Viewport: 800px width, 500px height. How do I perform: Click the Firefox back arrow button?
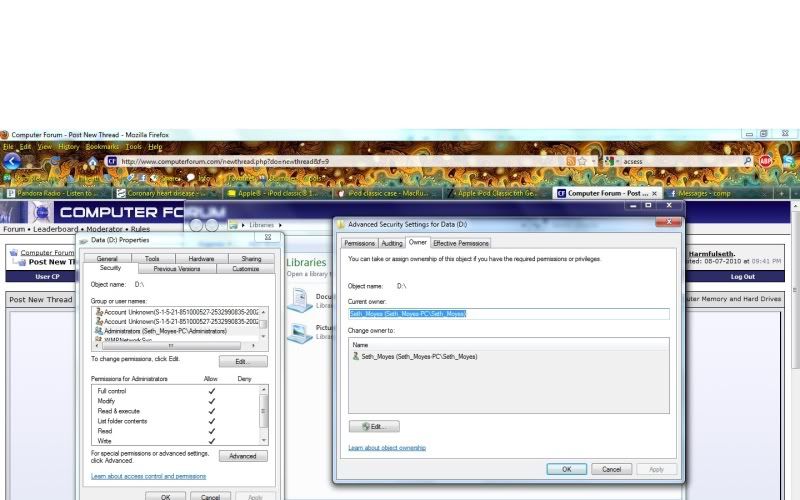pyautogui.click(x=11, y=161)
